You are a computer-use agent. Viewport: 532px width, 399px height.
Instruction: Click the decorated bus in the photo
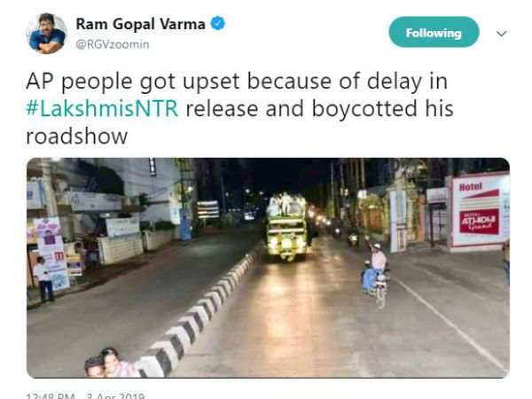286,228
